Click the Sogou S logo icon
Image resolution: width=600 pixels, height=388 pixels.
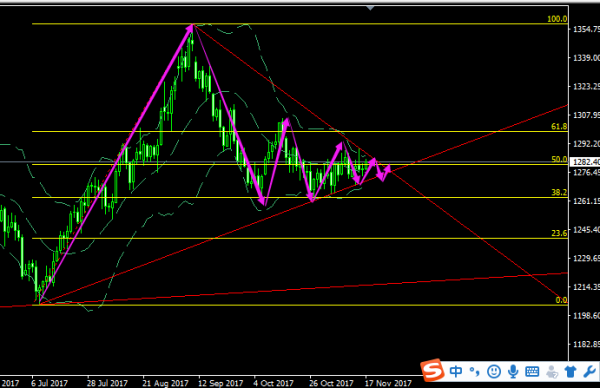[432, 370]
